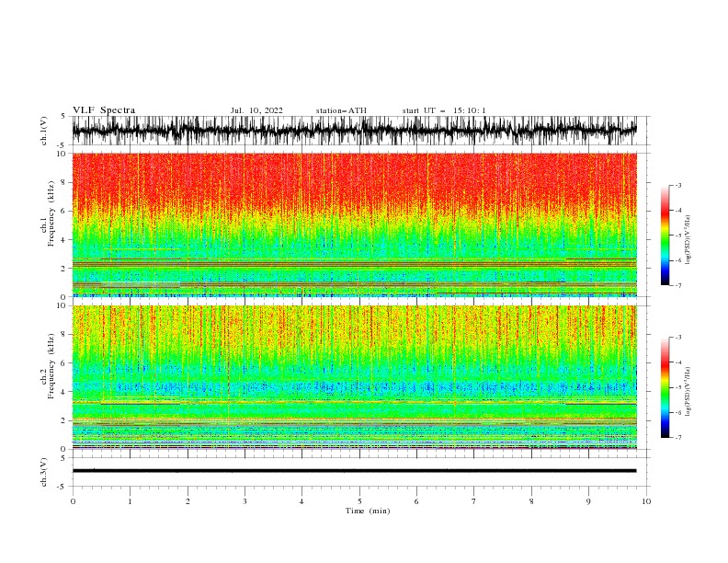Click the '-7' label on ch.1 colorbar

(678, 285)
